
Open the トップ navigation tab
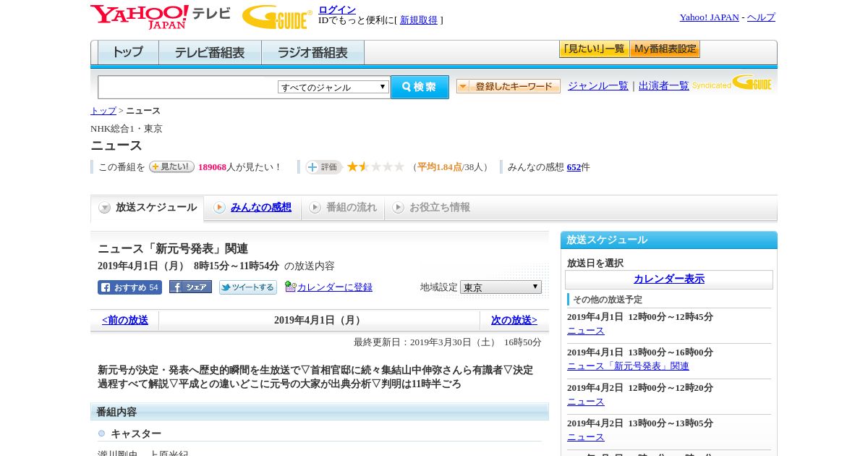[x=128, y=53]
